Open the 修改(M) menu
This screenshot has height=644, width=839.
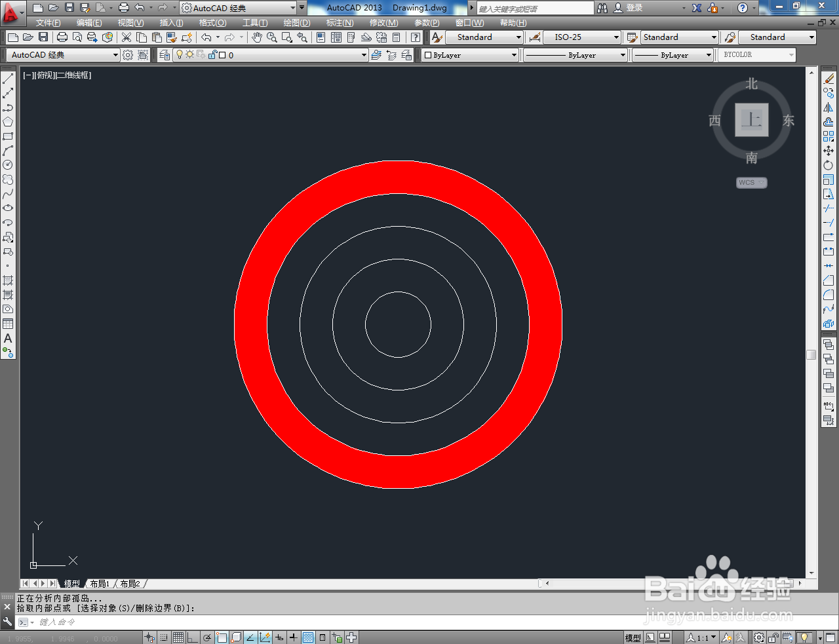click(x=383, y=23)
